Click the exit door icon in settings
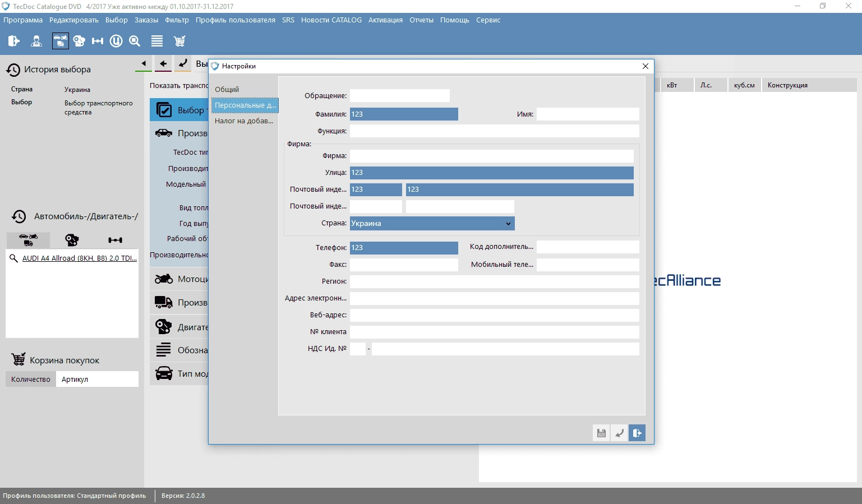 point(637,433)
